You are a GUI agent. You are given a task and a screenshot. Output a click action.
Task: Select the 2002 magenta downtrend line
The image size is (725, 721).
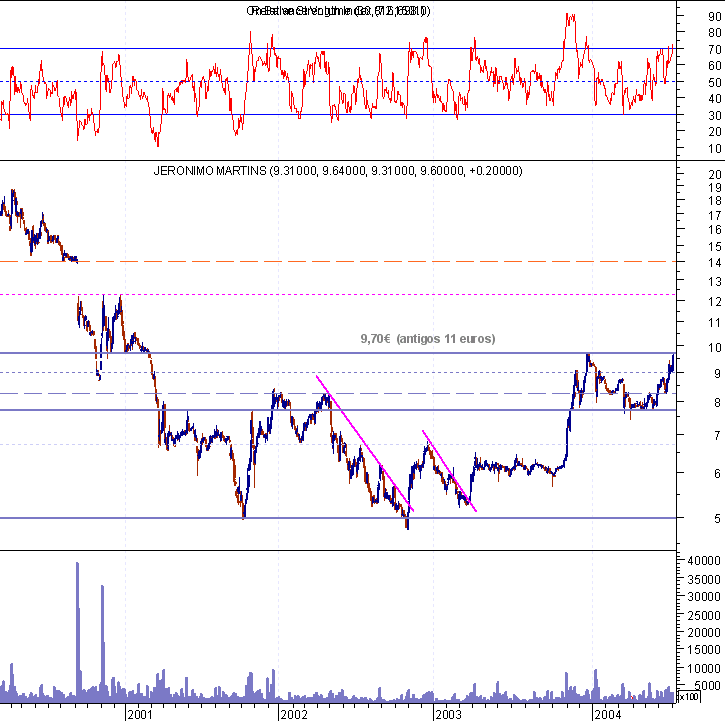click(365, 444)
